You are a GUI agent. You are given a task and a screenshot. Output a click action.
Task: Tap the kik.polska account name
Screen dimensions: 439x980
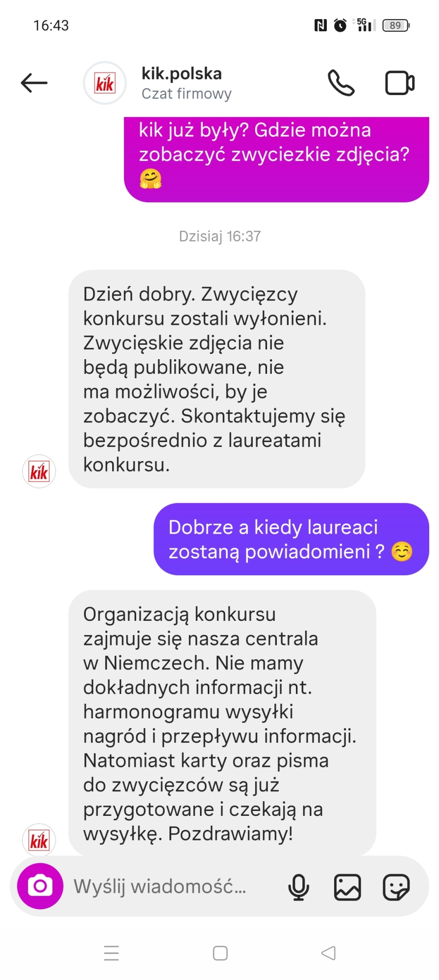[182, 73]
